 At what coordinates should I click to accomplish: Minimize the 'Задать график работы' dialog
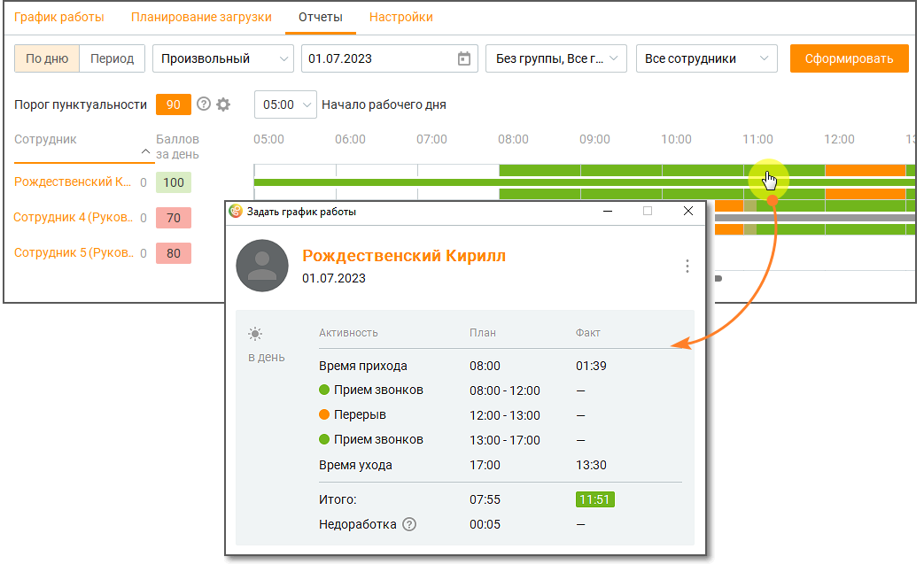click(608, 211)
